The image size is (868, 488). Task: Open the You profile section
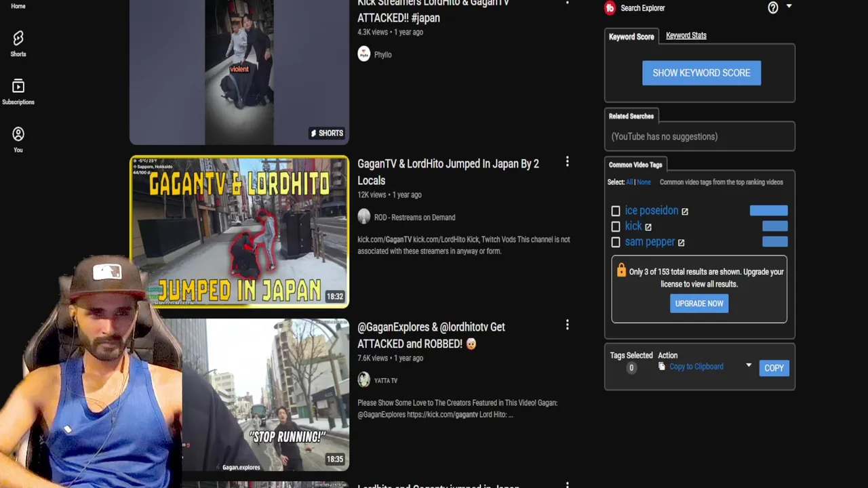click(x=18, y=140)
